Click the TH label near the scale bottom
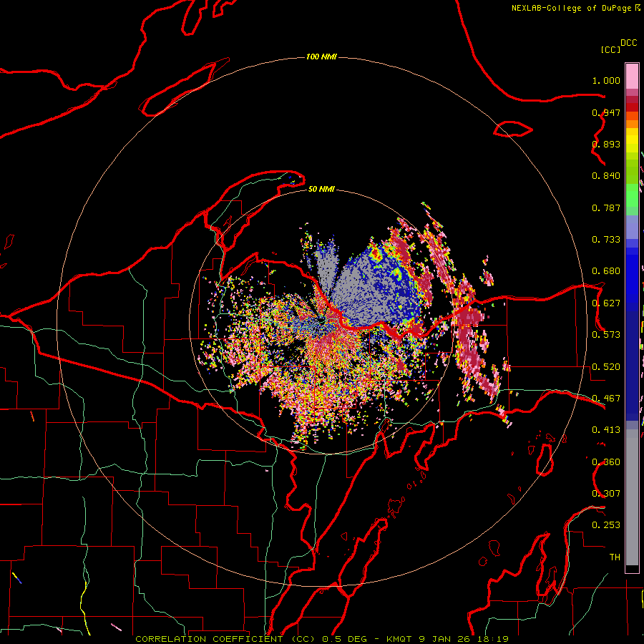The image size is (644, 644). [x=615, y=557]
